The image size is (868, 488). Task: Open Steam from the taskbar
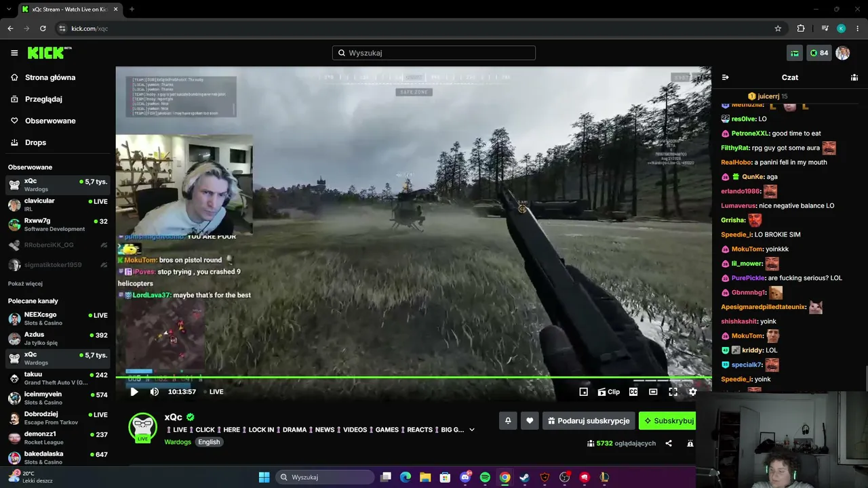click(x=525, y=477)
